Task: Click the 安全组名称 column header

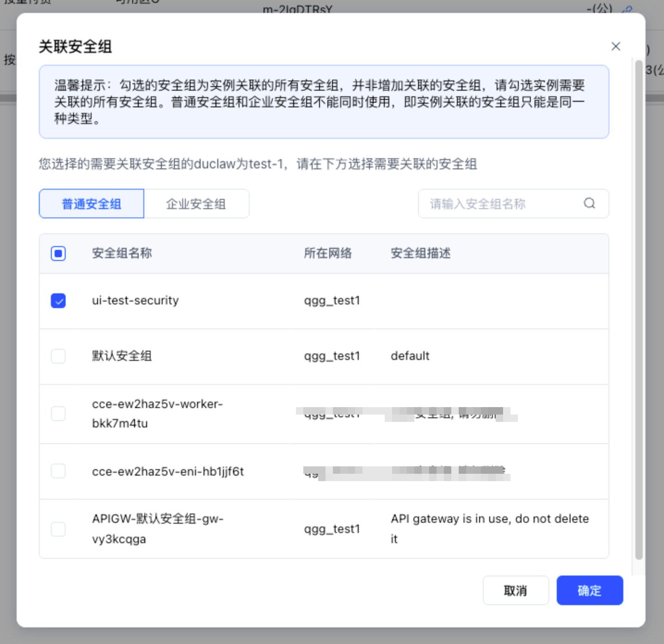Action: point(122,253)
